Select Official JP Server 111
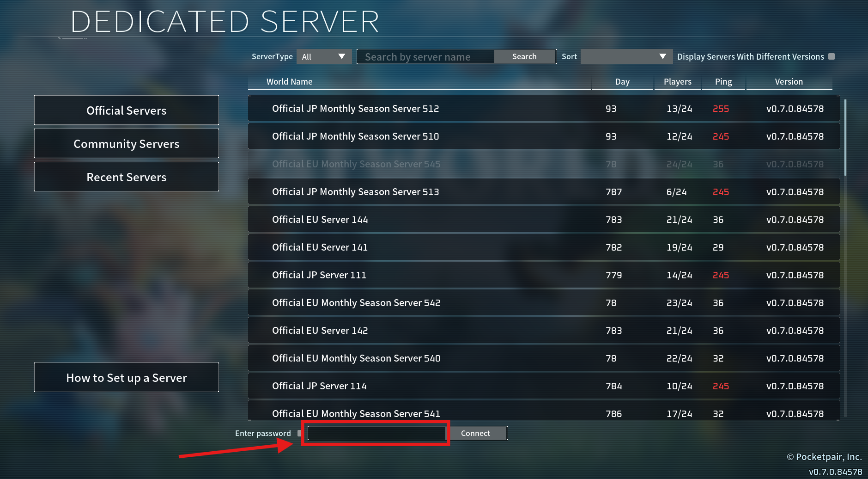 pos(544,275)
